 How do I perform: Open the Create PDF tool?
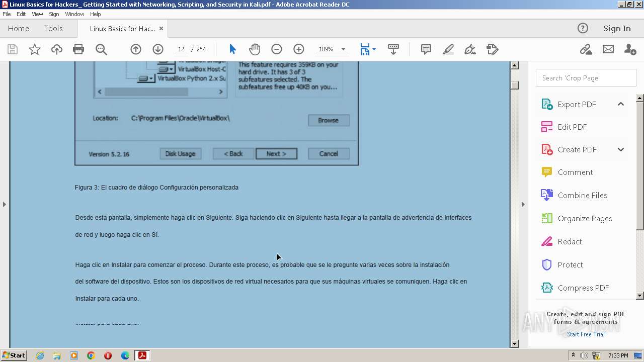click(577, 149)
